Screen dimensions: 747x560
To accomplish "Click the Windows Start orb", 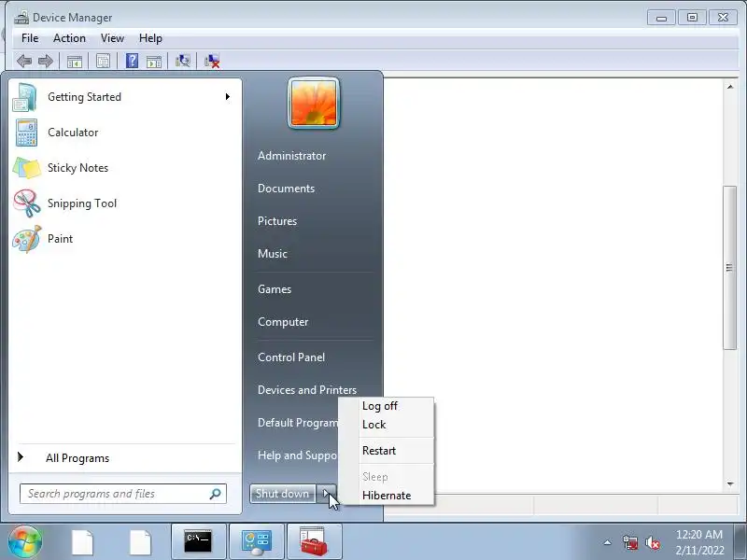I will 25,541.
